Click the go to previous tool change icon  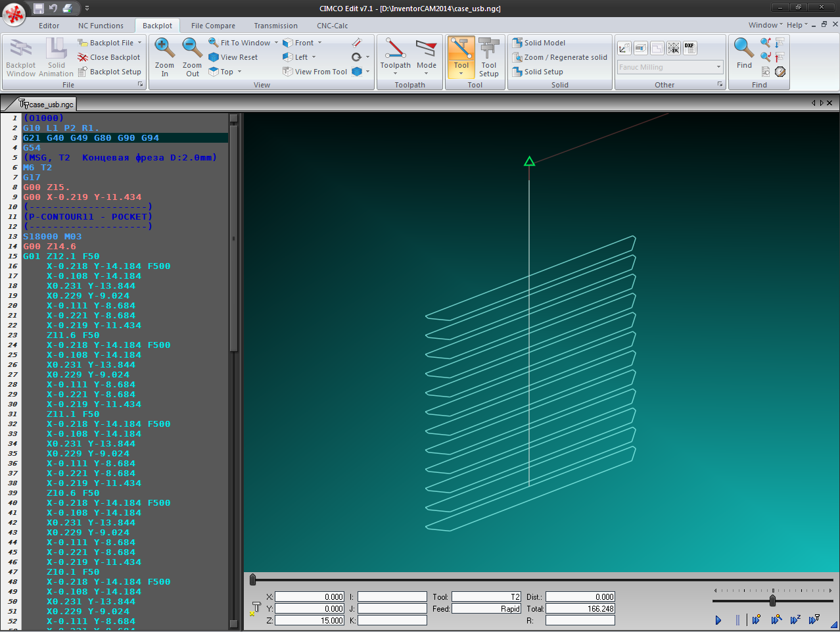780,57
